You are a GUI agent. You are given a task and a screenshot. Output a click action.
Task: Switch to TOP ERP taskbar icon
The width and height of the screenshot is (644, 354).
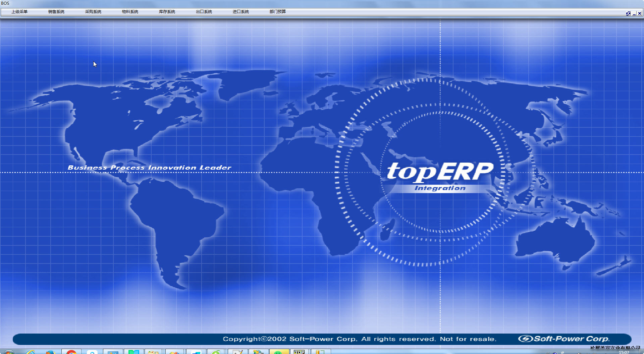click(299, 352)
